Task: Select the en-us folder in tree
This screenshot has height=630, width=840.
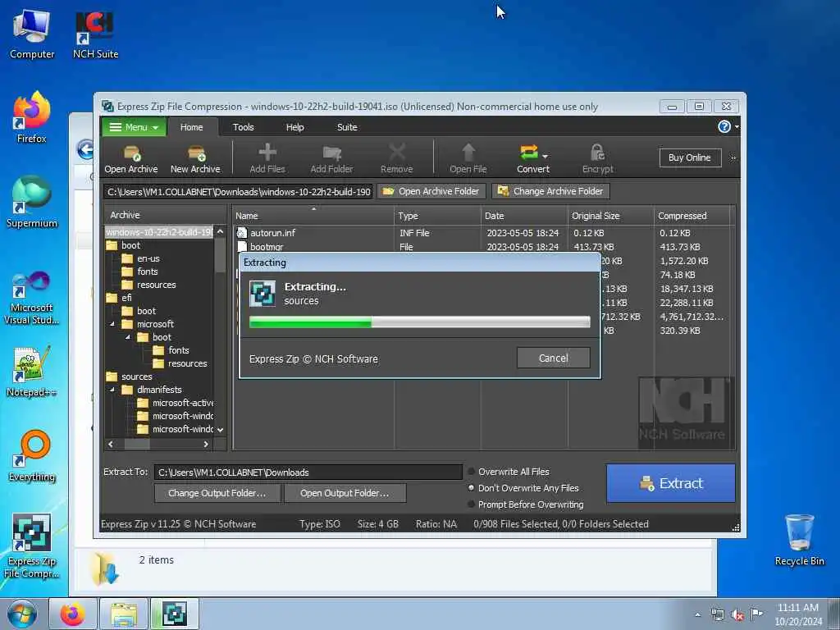Action: [148, 258]
